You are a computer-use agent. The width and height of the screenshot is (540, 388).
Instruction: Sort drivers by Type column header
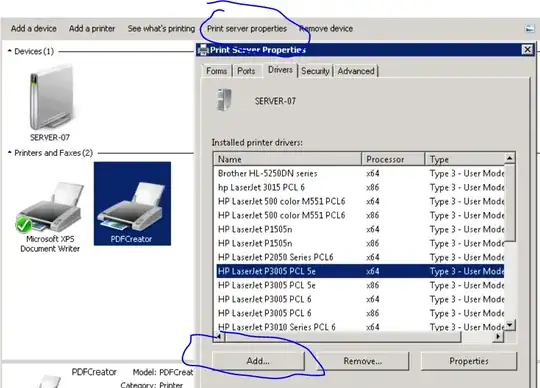click(465, 159)
